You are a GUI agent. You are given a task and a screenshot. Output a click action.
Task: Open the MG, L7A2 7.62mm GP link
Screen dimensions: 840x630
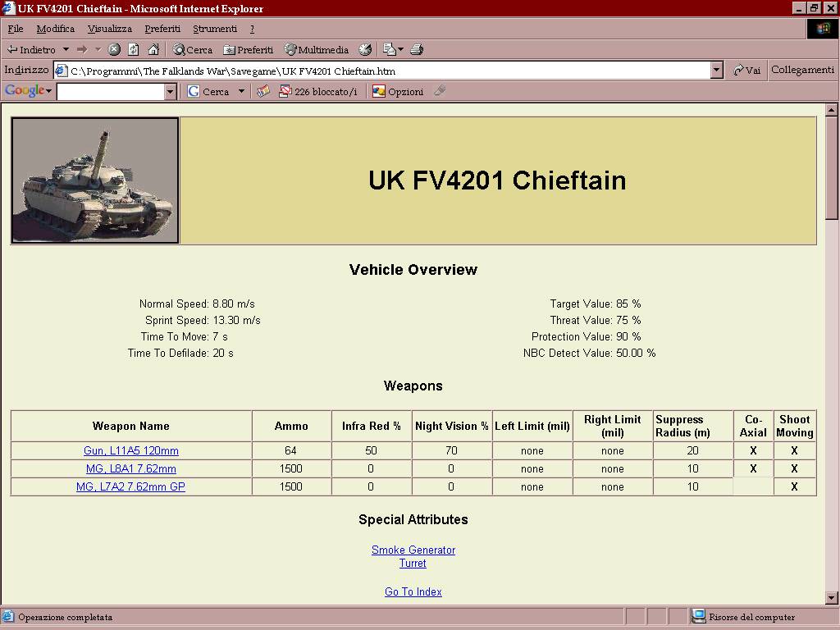(130, 487)
